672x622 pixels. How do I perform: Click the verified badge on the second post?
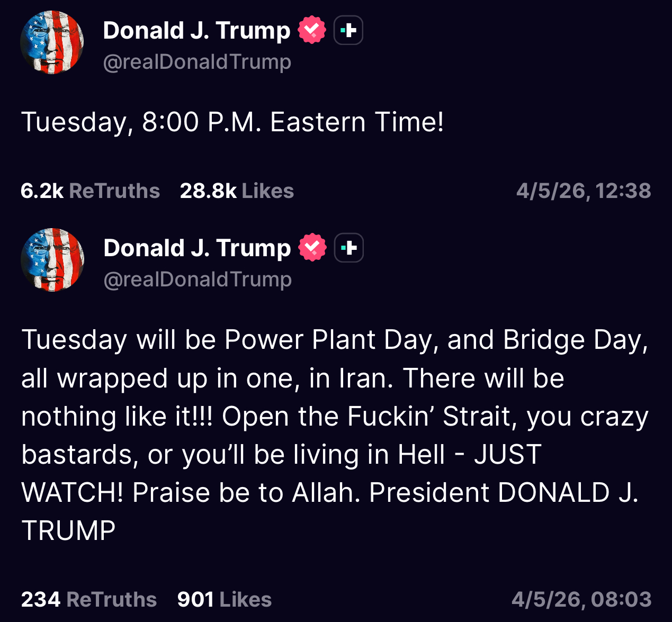coord(312,248)
